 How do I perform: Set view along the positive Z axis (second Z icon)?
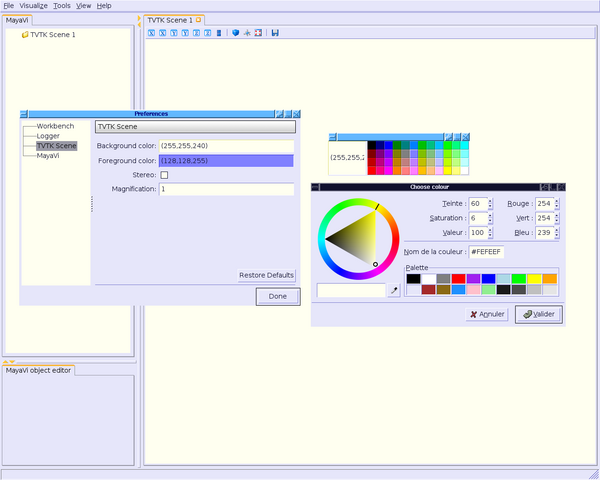pos(207,33)
